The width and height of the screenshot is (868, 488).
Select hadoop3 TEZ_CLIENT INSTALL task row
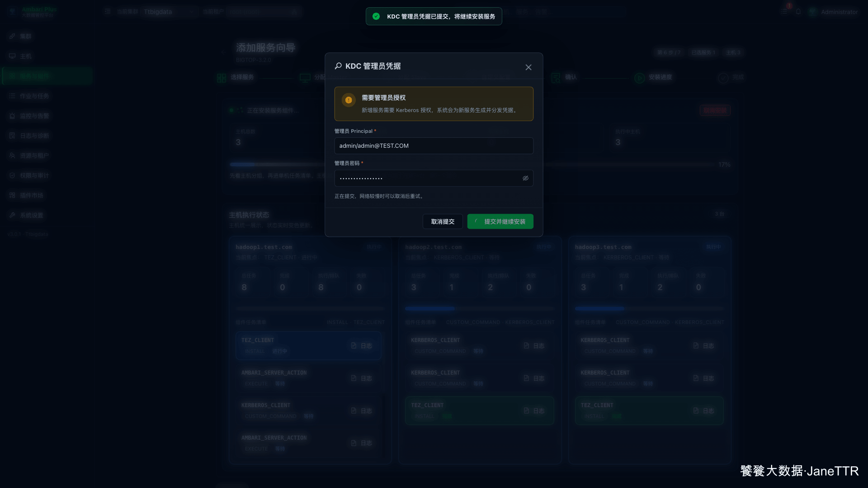tap(649, 411)
